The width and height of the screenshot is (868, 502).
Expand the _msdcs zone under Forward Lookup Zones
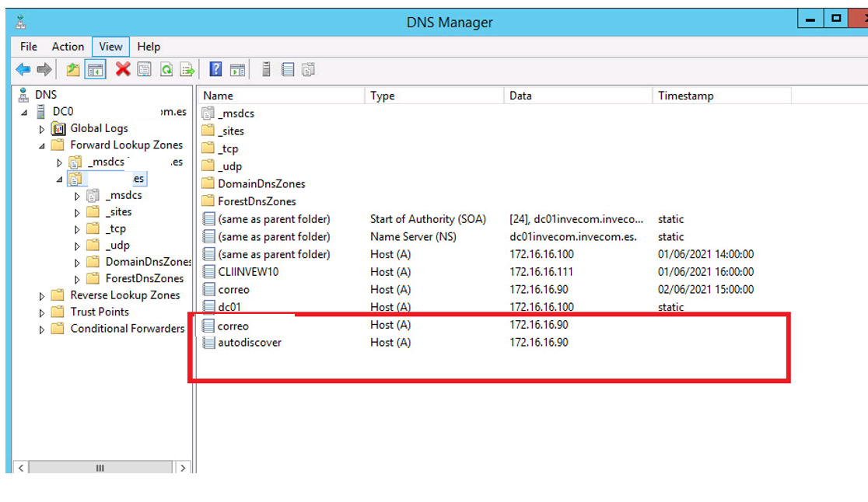tap(59, 163)
